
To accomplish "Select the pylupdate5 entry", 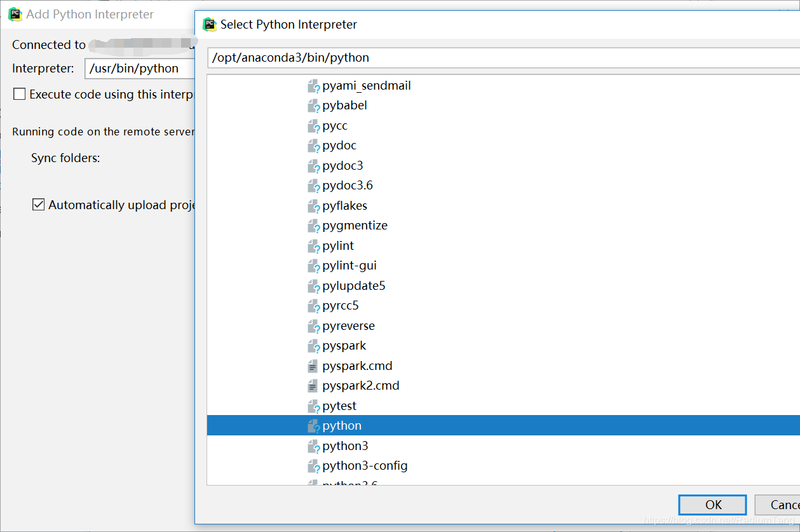I will pyautogui.click(x=354, y=286).
